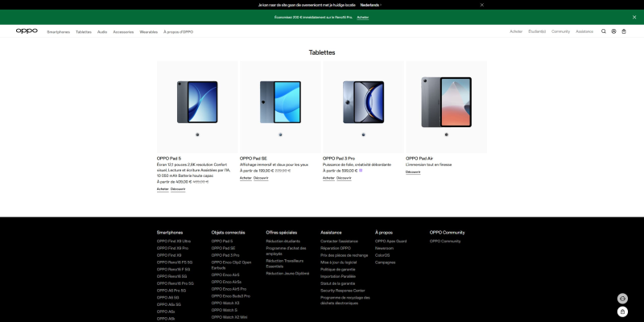This screenshot has height=322, width=644.
Task: Open Audio navigation menu
Action: point(102,31)
